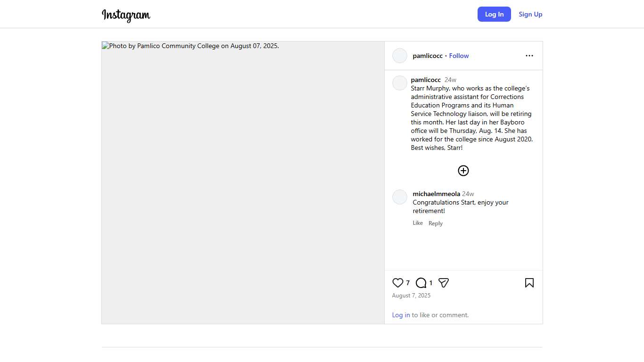The image size is (644, 362).
Task: Save post with the bookmark icon
Action: 529,283
